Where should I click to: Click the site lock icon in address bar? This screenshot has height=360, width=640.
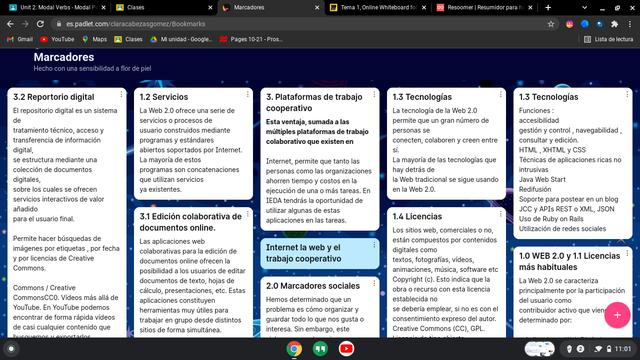[59, 24]
